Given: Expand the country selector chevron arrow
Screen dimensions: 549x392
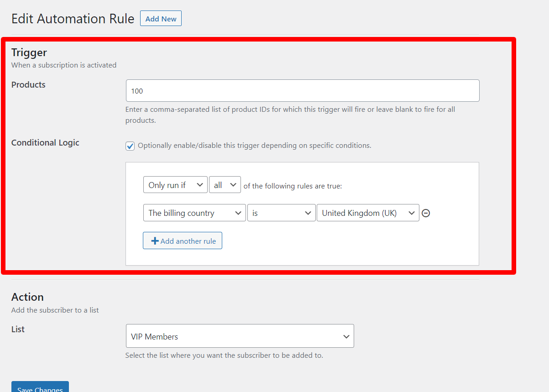Looking at the screenshot, I should click(412, 213).
